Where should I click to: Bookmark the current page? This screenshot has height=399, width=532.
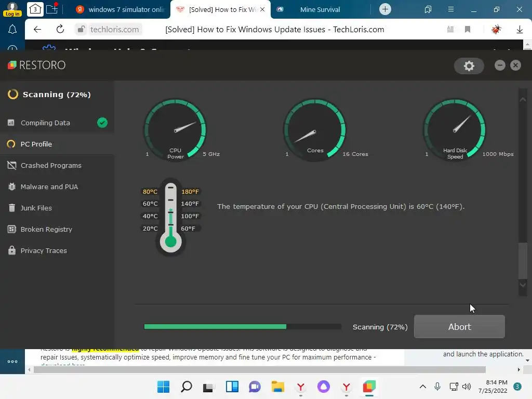468,30
